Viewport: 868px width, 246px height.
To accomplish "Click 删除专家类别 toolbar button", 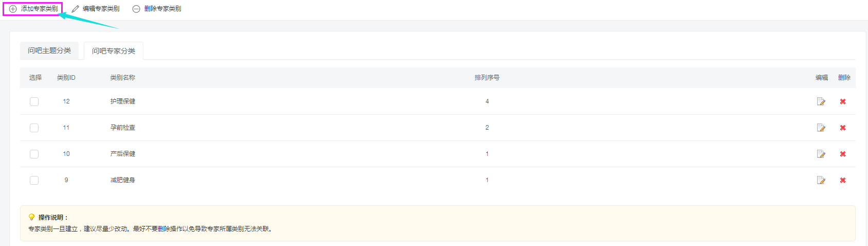I will point(157,9).
